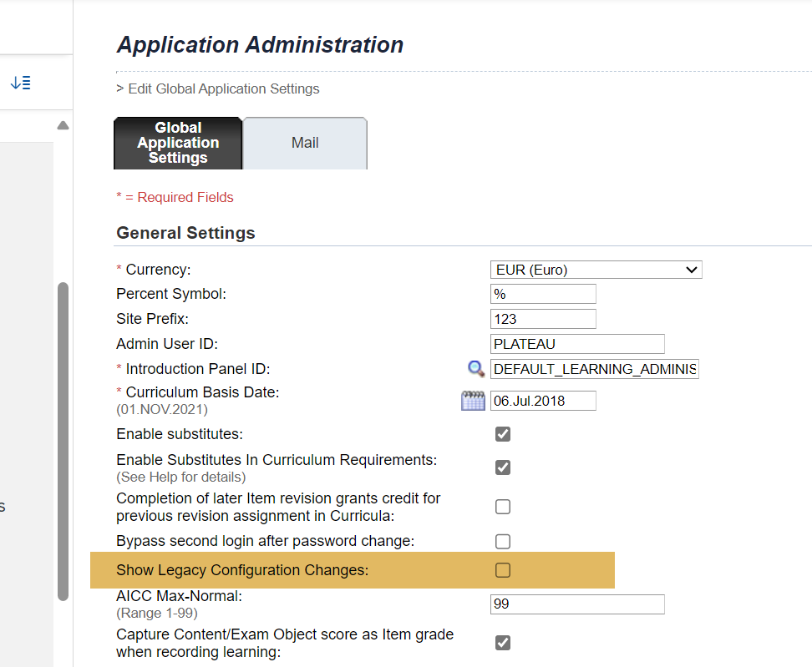Click the sort order icon in left panel
Screen dimensions: 812x667
(x=21, y=83)
